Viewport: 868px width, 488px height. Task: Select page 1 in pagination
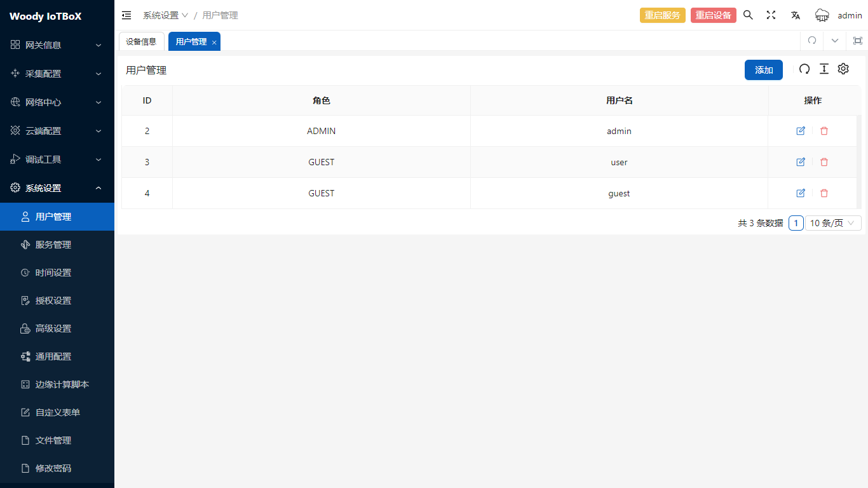[x=796, y=223]
